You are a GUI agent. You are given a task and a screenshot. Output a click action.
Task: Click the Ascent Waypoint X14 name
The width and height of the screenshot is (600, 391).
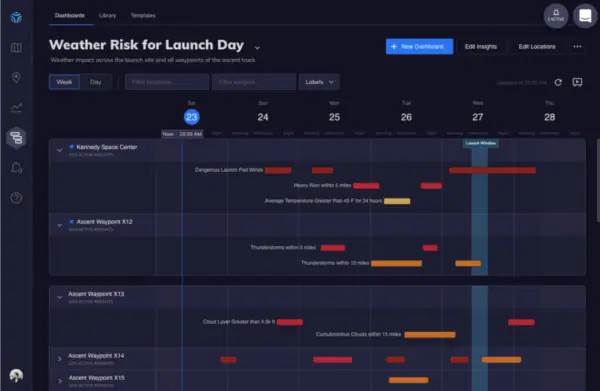point(96,356)
